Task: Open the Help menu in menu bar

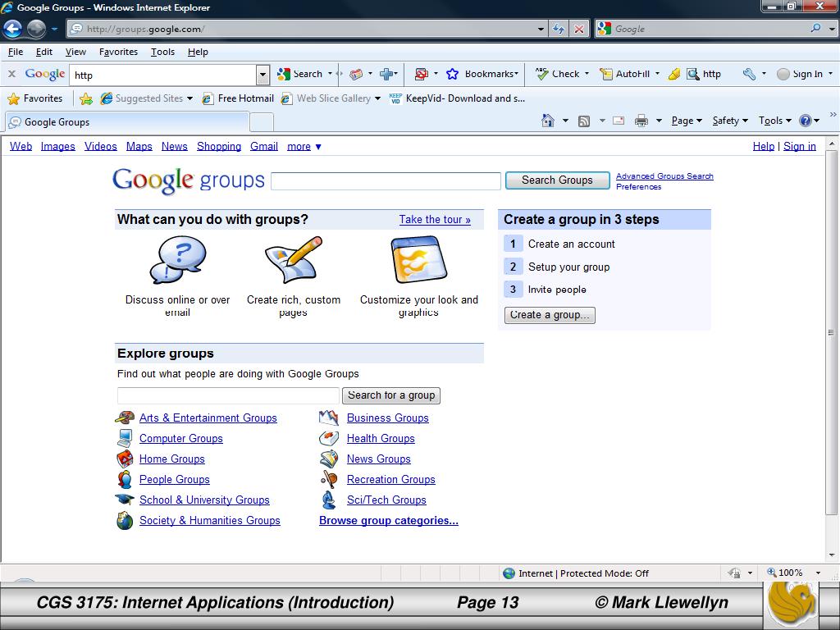Action: coord(198,52)
